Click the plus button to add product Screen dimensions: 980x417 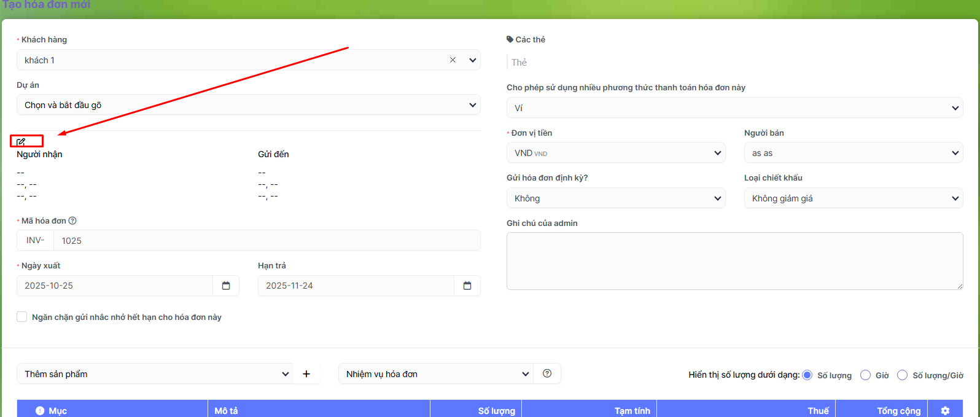coord(306,374)
